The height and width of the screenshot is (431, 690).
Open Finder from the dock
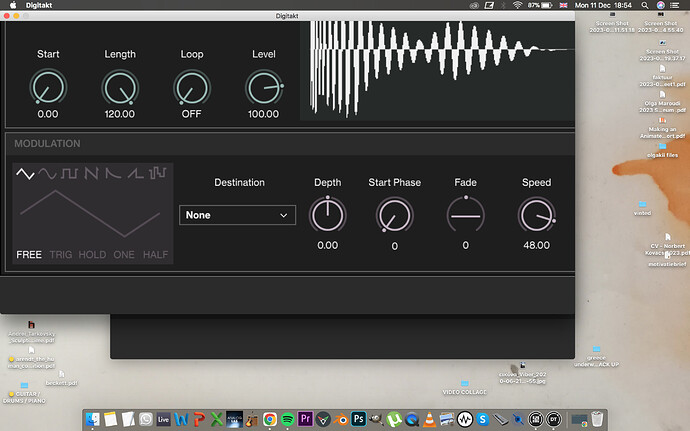[x=92, y=419]
